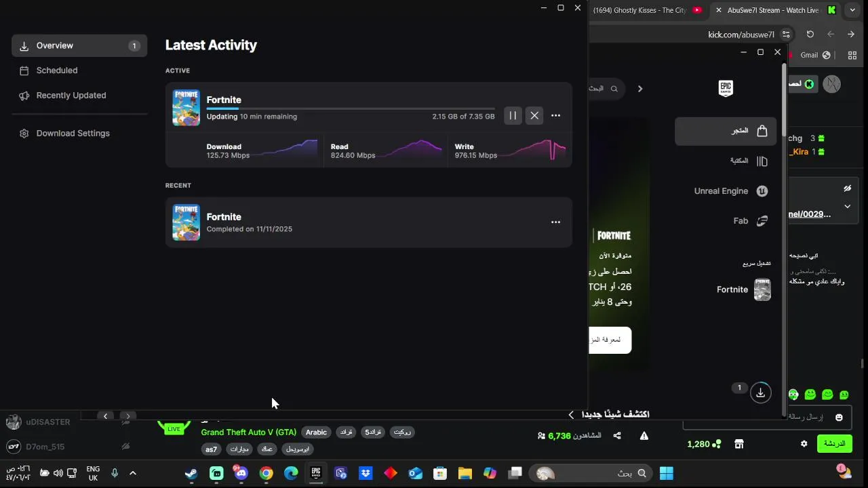The height and width of the screenshot is (488, 868).
Task: Open Discord from the taskbar
Action: [x=241, y=473]
